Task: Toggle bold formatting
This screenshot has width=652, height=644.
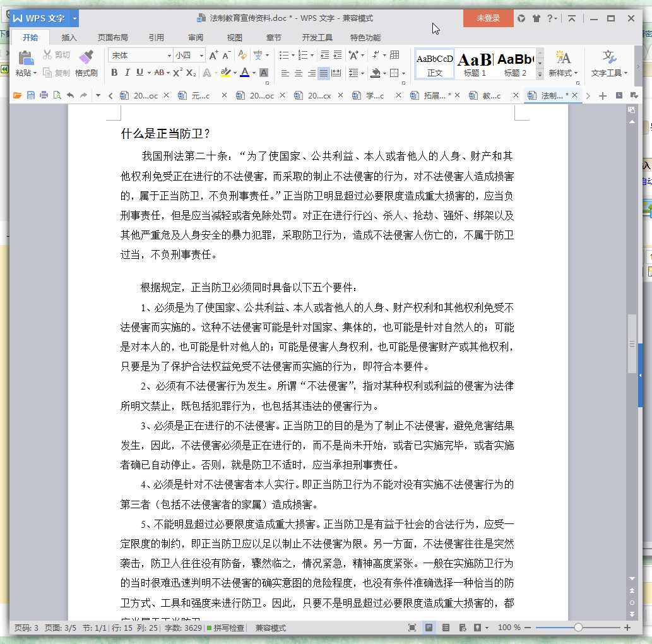Action: tap(114, 73)
